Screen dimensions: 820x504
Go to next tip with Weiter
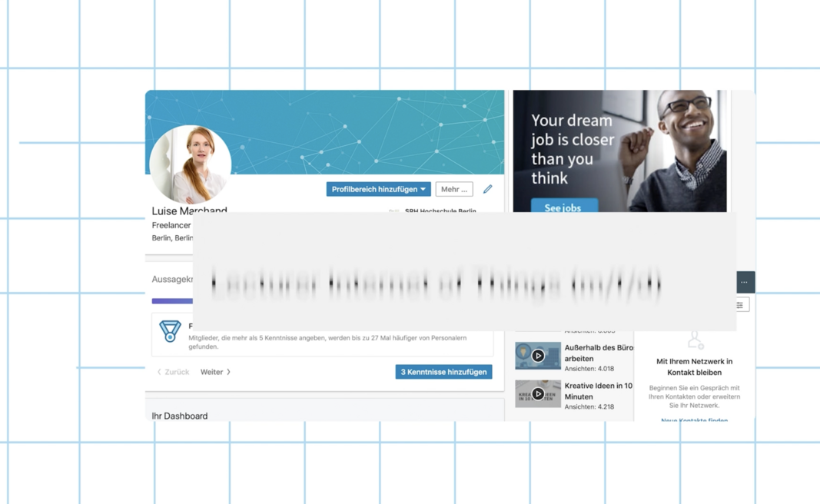215,372
